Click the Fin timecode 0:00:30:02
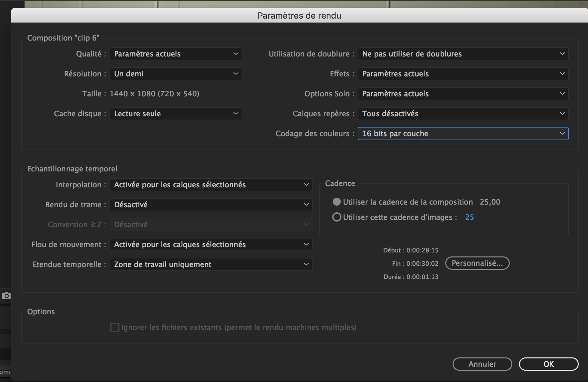588x382 pixels. tap(422, 263)
